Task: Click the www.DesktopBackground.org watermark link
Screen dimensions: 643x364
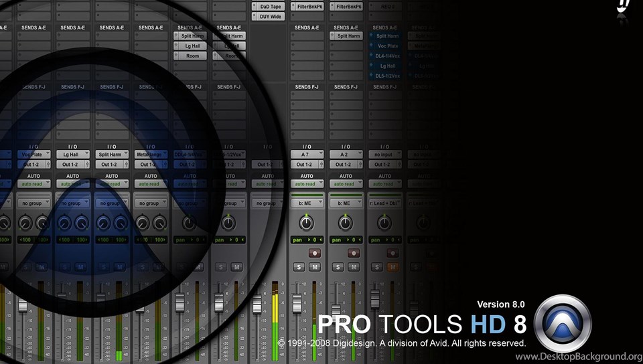Action: 578,357
